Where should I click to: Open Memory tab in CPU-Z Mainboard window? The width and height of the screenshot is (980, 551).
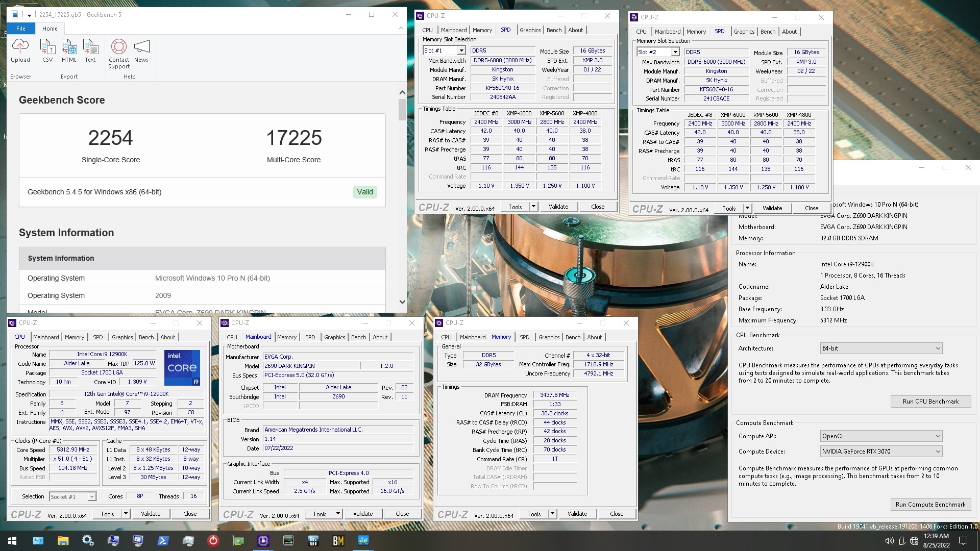tap(287, 337)
